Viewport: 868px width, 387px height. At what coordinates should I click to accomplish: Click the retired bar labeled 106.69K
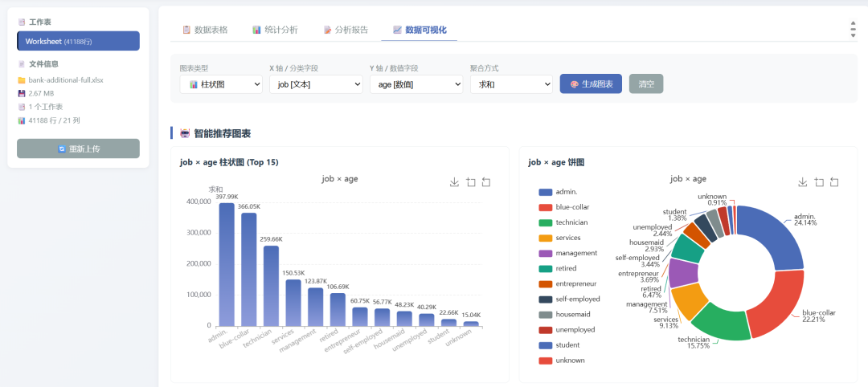338,310
